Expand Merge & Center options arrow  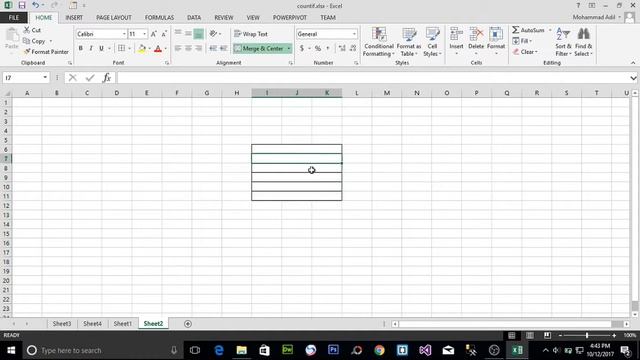point(289,48)
